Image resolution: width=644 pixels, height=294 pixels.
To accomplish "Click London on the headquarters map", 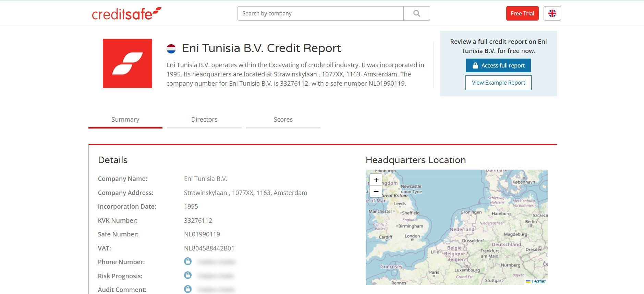I will point(412,237).
